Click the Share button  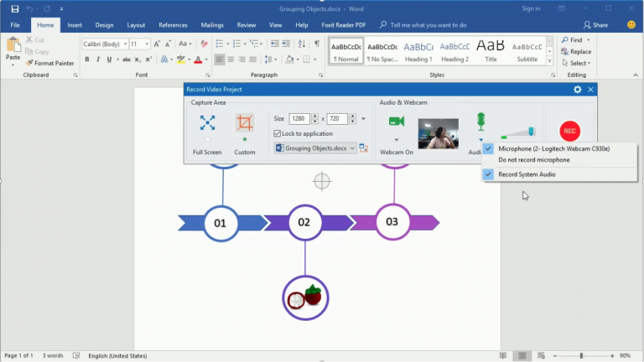595,25
